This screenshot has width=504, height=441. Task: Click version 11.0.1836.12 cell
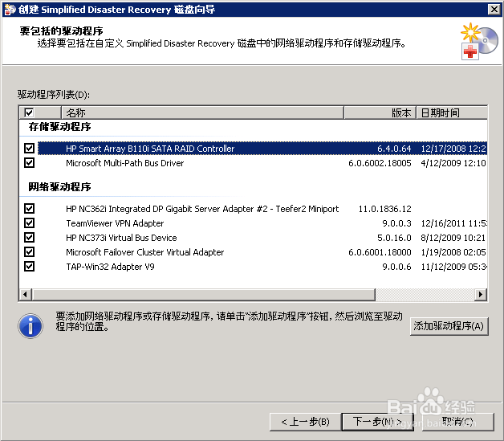click(x=384, y=209)
